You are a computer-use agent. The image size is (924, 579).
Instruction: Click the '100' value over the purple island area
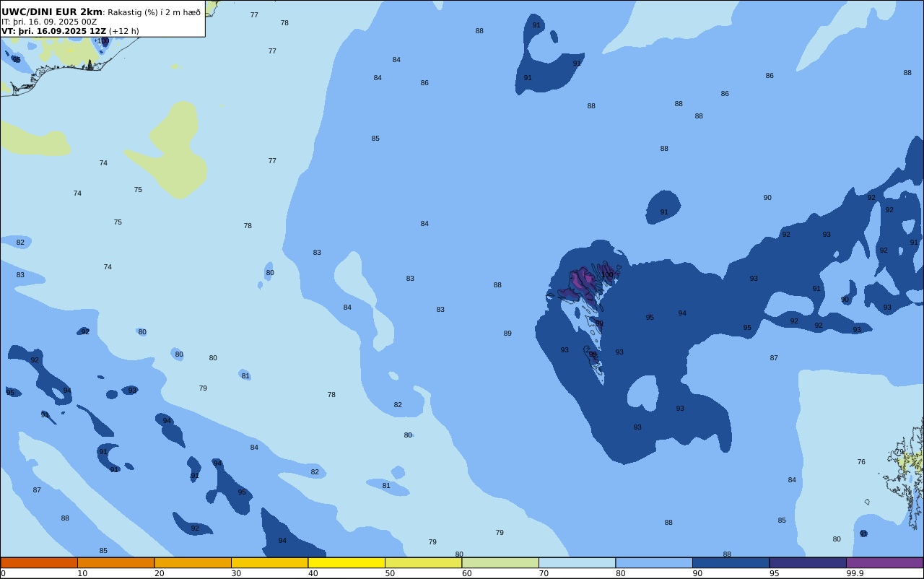607,275
